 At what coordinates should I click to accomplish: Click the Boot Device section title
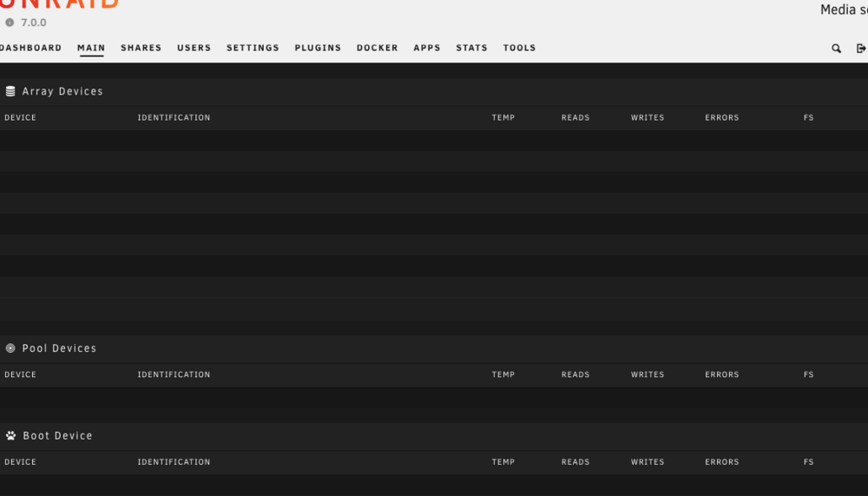click(x=57, y=435)
